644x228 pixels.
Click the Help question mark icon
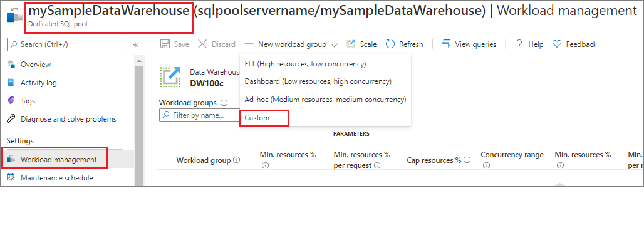tap(519, 44)
